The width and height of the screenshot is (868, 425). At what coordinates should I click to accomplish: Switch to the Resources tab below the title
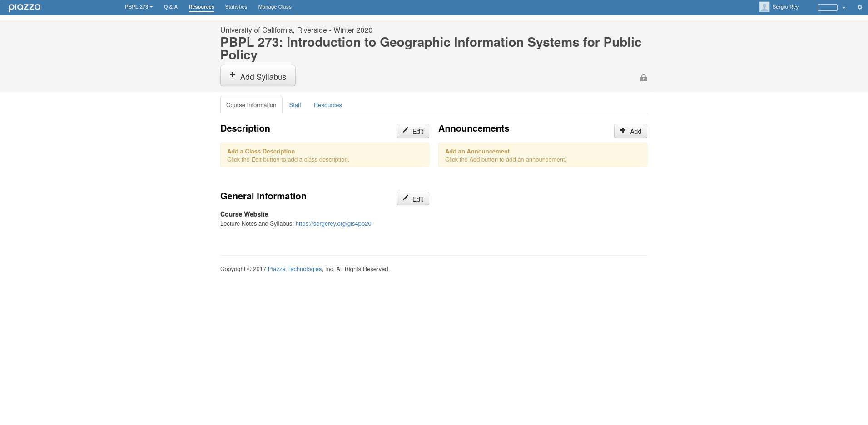tap(327, 105)
